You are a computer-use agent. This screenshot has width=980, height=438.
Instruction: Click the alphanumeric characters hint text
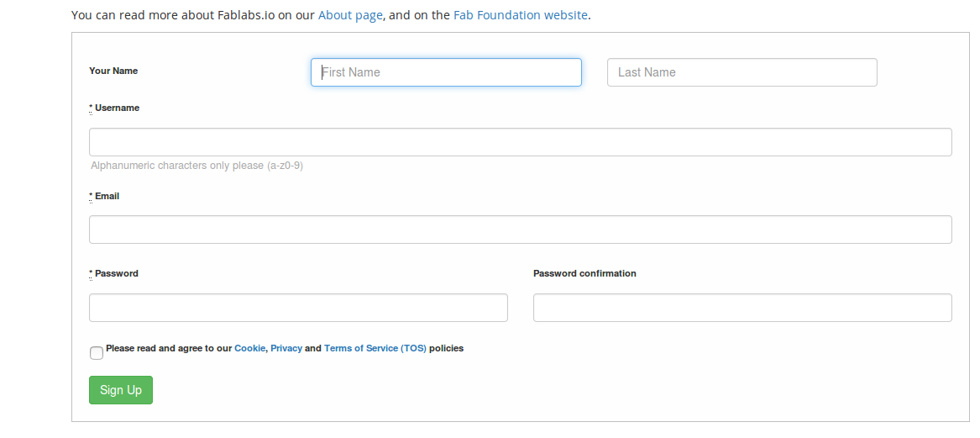point(197,166)
